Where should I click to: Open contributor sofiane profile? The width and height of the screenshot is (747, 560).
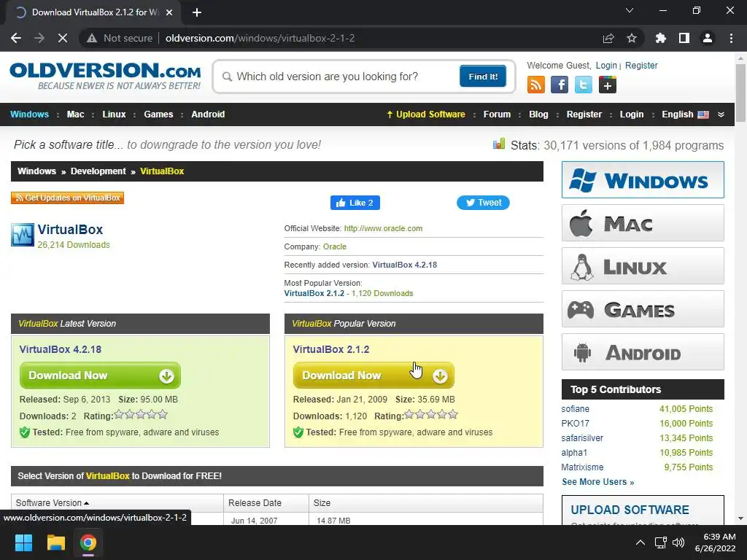tap(575, 408)
